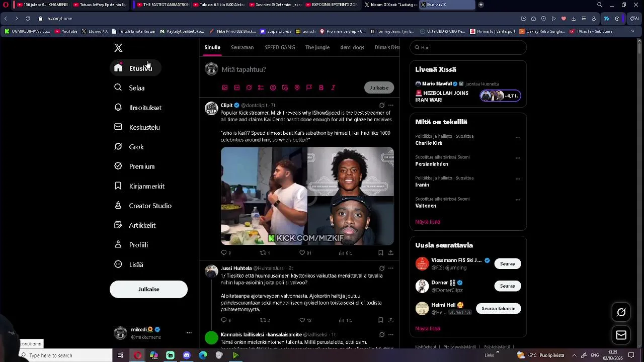Open more options on Clipit's post

click(x=390, y=106)
